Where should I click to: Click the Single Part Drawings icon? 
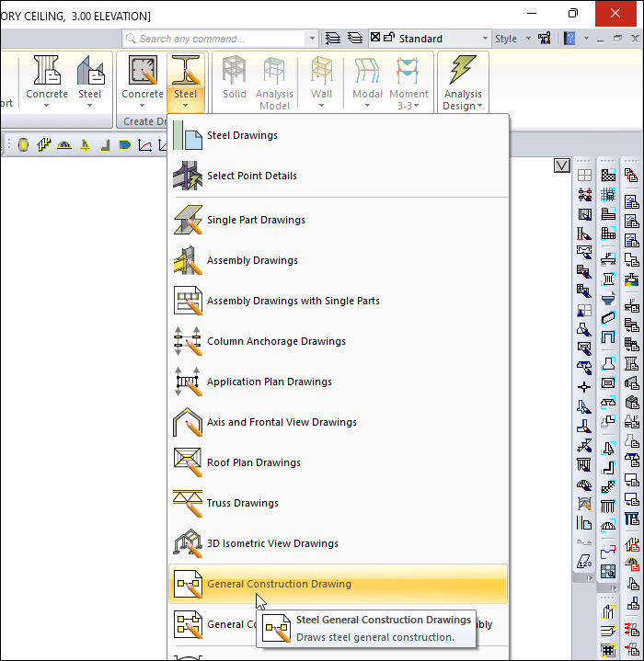click(x=188, y=221)
